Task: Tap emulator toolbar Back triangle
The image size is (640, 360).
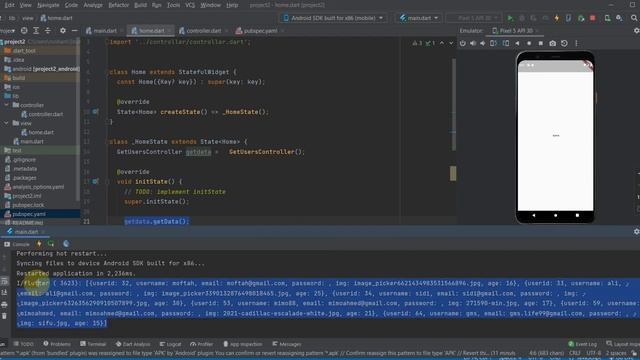Action: tap(517, 43)
